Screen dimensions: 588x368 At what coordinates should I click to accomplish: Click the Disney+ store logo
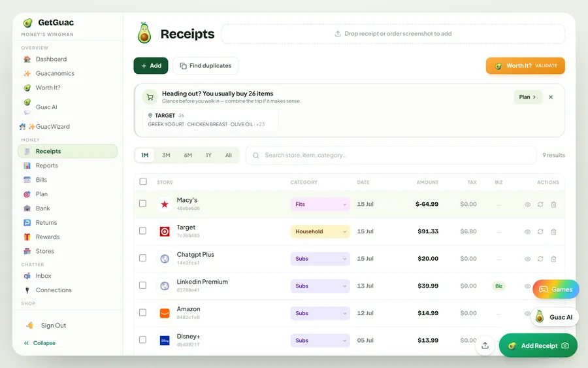pyautogui.click(x=165, y=341)
